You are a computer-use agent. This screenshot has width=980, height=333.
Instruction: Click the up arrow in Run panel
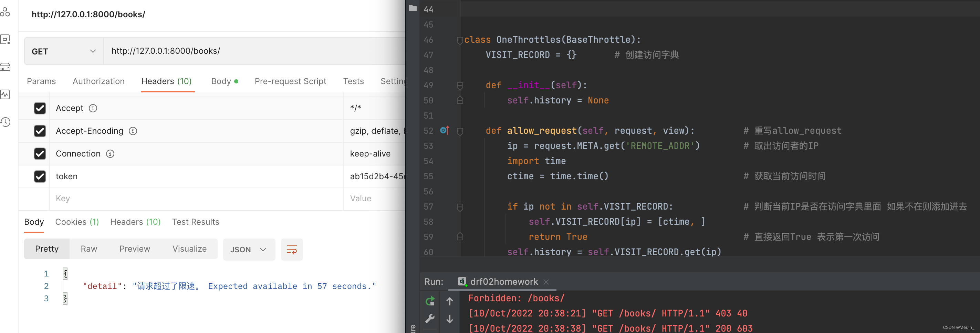click(x=450, y=301)
